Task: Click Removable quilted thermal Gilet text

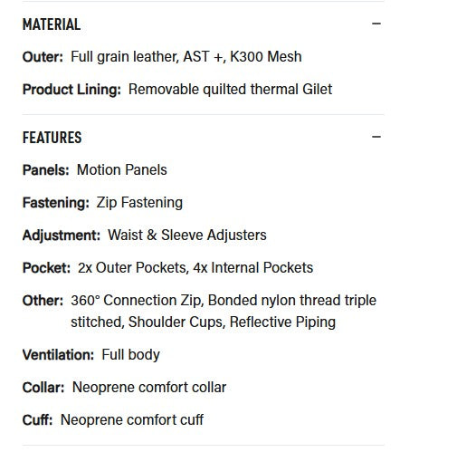Action: pyautogui.click(x=230, y=90)
